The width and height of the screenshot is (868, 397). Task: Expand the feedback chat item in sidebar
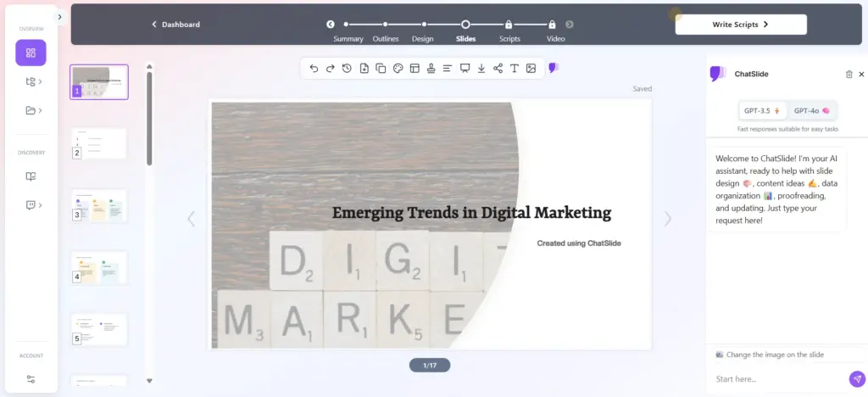click(34, 205)
